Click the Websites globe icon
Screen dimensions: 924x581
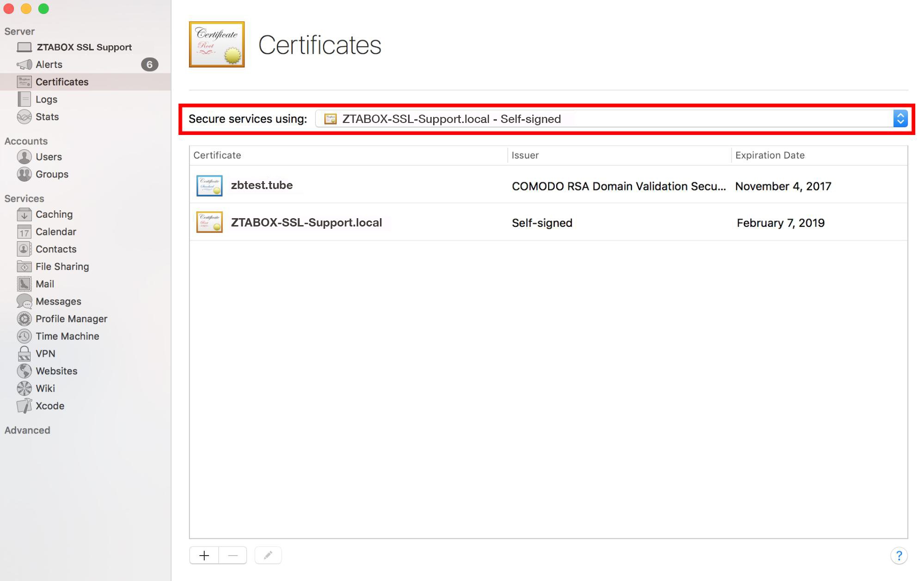point(24,371)
